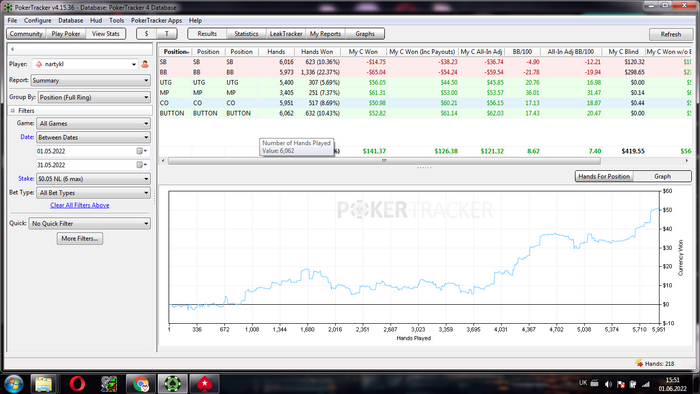This screenshot has width=700, height=394.
Task: Switch to the PokerTracker taskbar icon
Action: click(173, 384)
